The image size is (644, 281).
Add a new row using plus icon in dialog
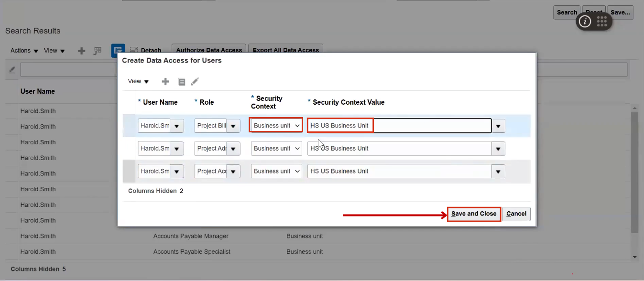pyautogui.click(x=165, y=81)
